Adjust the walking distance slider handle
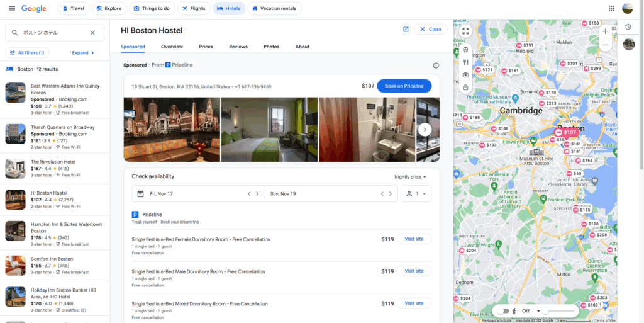Viewport: 644px width, 323px height. [545, 310]
